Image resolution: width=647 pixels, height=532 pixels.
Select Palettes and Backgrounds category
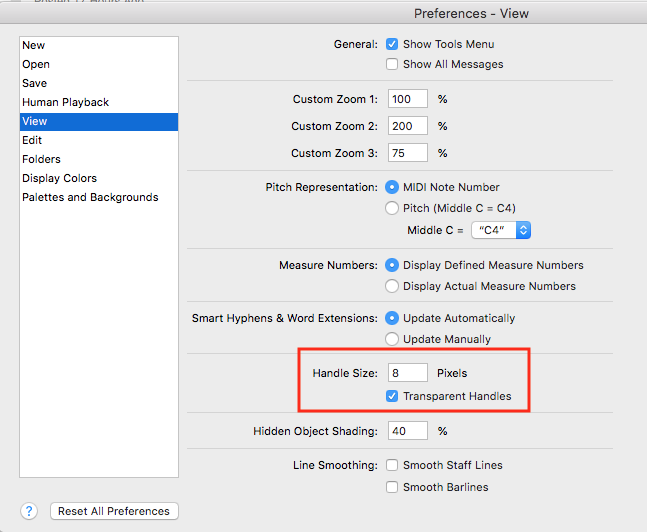[x=90, y=197]
